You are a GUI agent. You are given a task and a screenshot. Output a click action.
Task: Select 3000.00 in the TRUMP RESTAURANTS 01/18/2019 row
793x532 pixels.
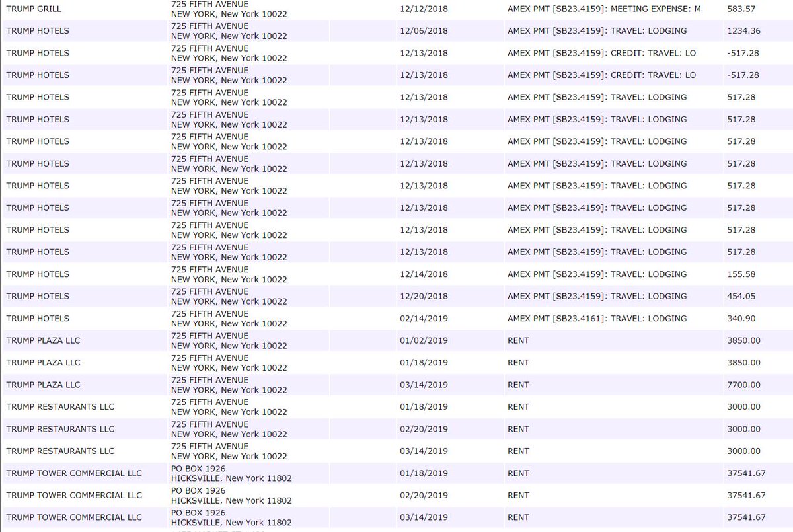coord(743,407)
